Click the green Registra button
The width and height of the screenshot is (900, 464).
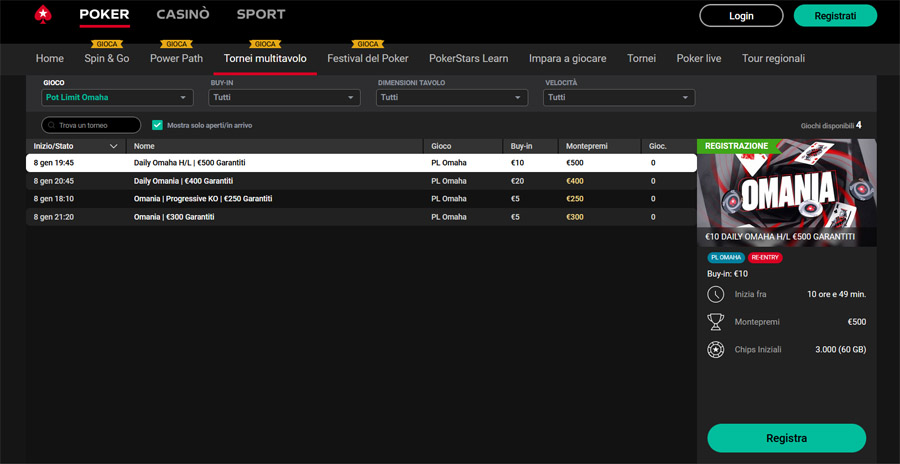[786, 438]
